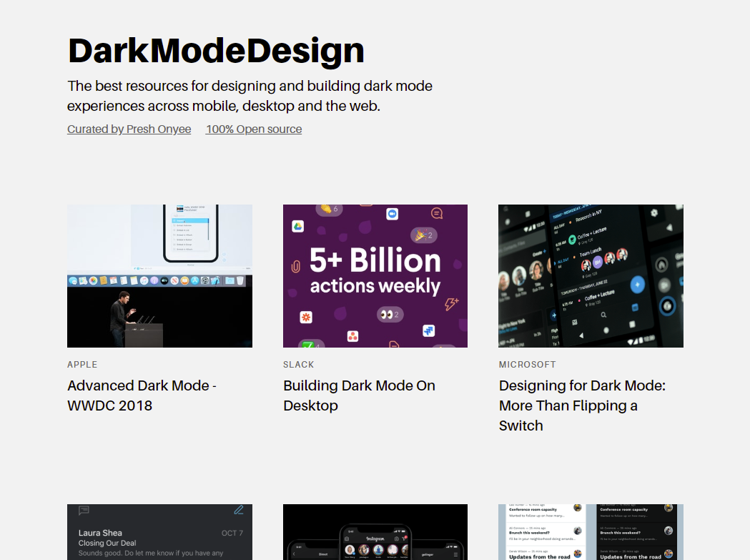
Task: Open the 'Building Dark Mode On Desktop' article
Action: (360, 395)
